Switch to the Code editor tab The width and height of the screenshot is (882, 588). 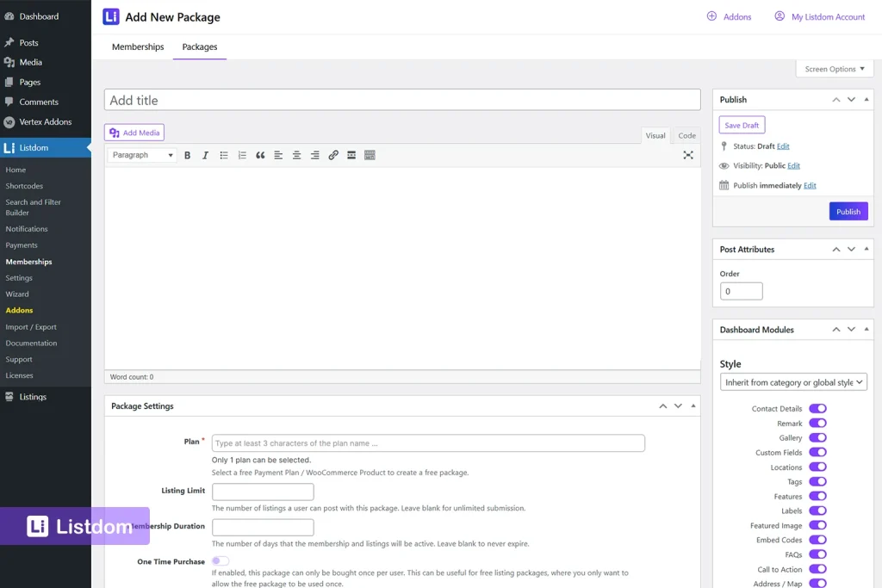coord(686,135)
